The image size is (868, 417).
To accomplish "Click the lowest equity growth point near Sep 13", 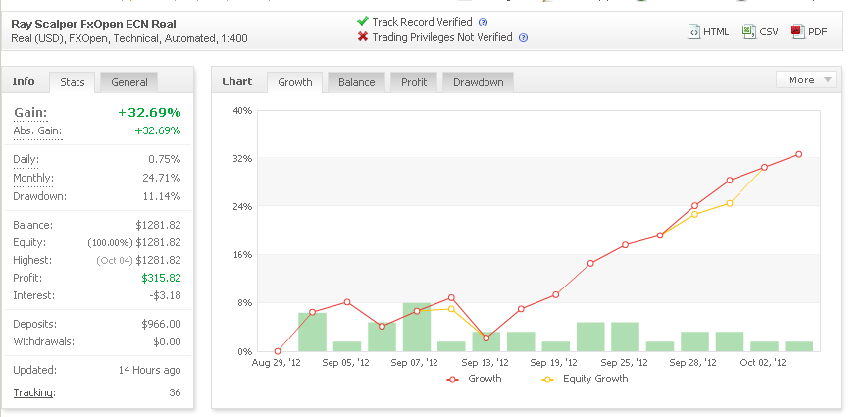I will (x=486, y=338).
